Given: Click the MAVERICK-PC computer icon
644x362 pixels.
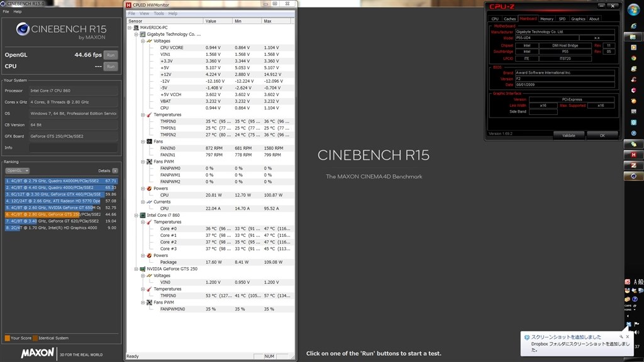Looking at the screenshot, I should 136,28.
